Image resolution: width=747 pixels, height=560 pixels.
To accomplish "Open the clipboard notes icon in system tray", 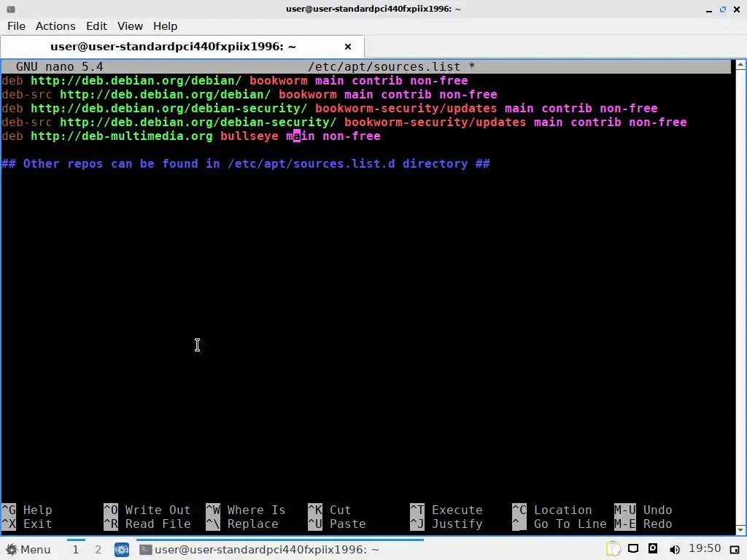I will pos(613,549).
